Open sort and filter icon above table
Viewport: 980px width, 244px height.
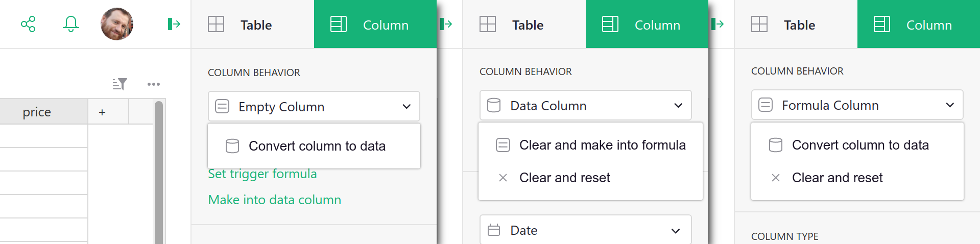tap(119, 84)
